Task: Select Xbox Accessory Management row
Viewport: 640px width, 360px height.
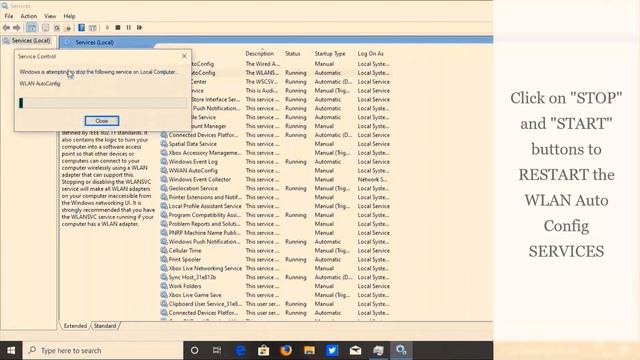Action: [x=276, y=153]
